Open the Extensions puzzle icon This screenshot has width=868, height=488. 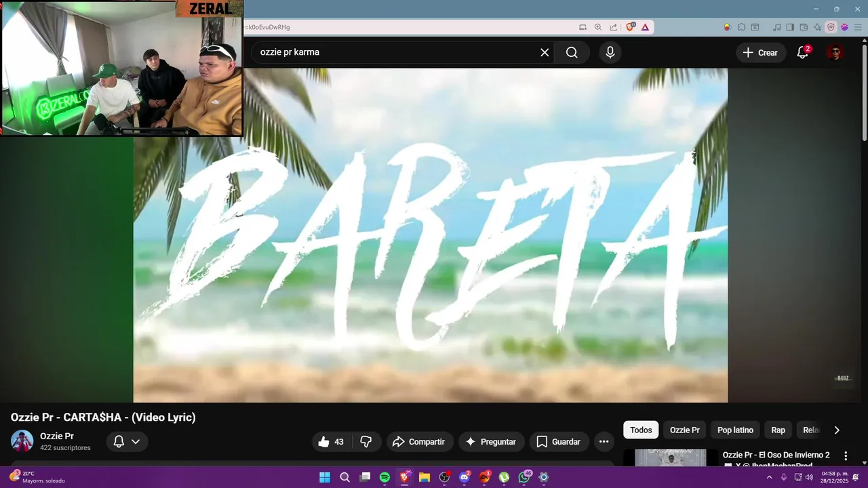point(741,27)
